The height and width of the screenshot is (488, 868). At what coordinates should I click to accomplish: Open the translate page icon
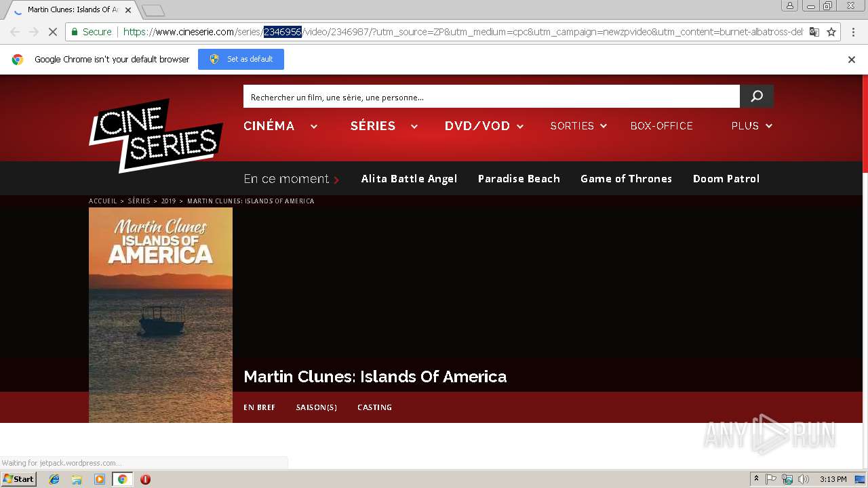click(814, 32)
